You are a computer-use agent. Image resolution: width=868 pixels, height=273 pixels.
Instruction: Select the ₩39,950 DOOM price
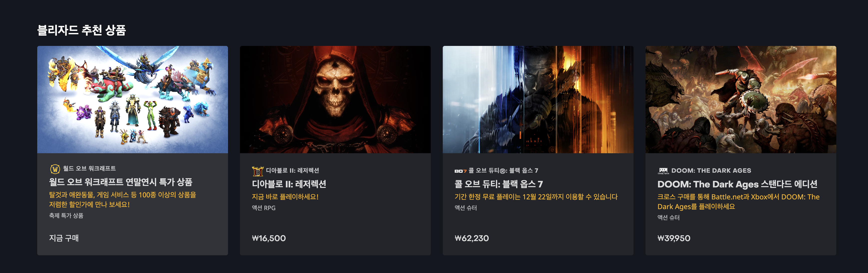click(674, 238)
